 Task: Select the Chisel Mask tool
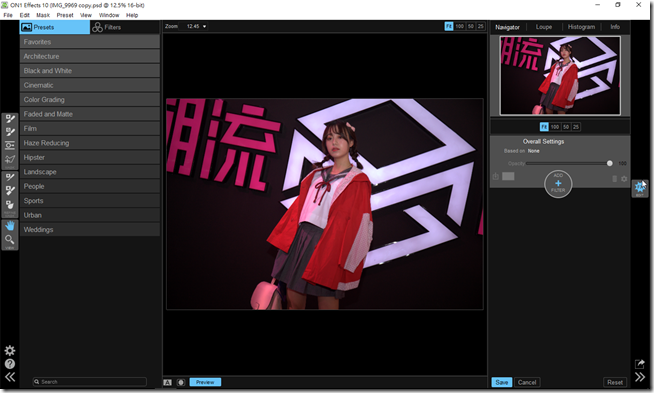(10, 191)
